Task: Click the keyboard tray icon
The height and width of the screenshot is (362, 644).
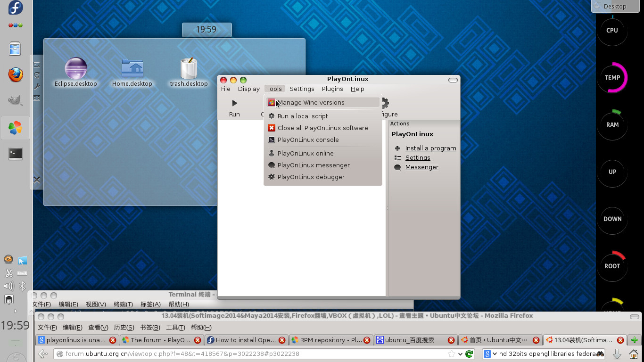Action: (x=22, y=273)
